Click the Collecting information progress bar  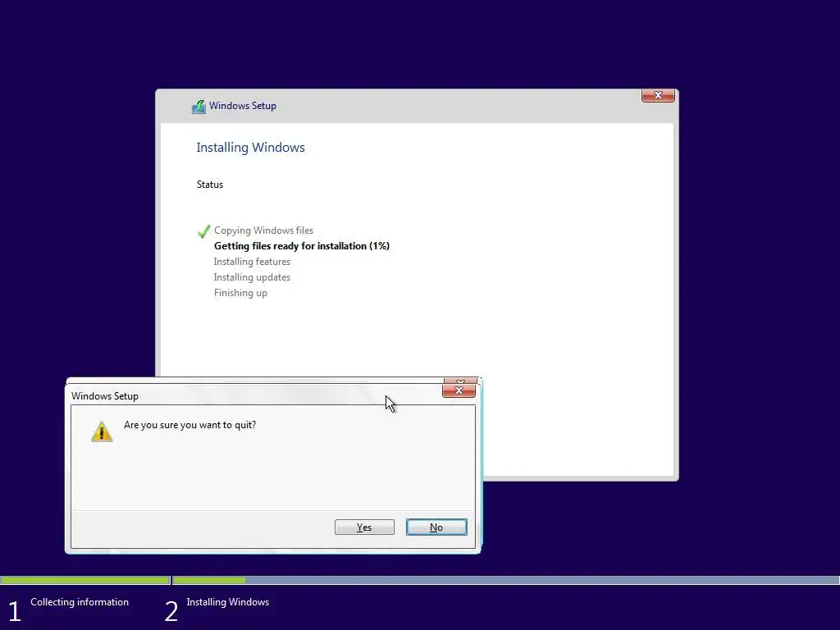pos(85,580)
